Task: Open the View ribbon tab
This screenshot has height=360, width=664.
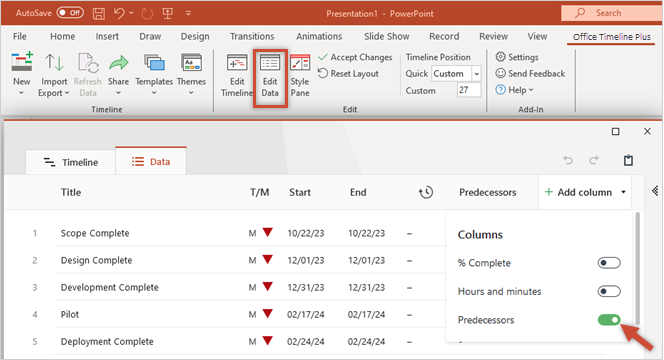Action: pyautogui.click(x=537, y=36)
